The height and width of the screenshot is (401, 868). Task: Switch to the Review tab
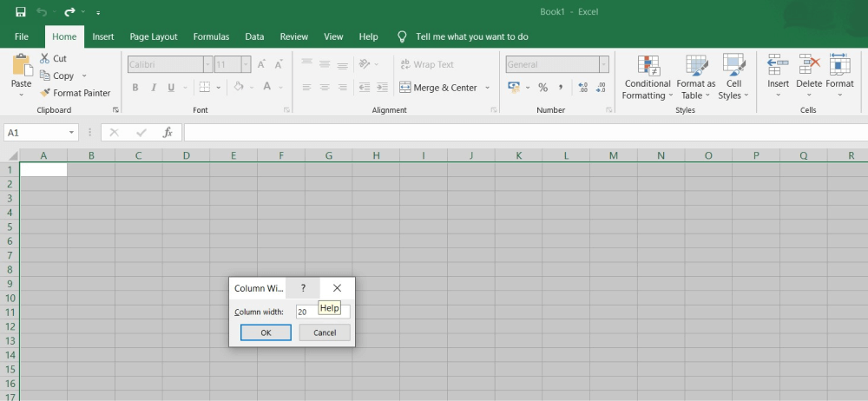294,36
